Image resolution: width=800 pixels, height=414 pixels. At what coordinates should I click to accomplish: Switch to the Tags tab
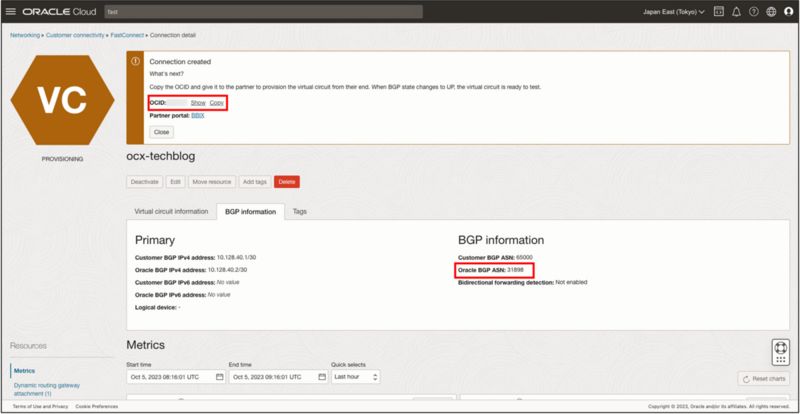[300, 211]
